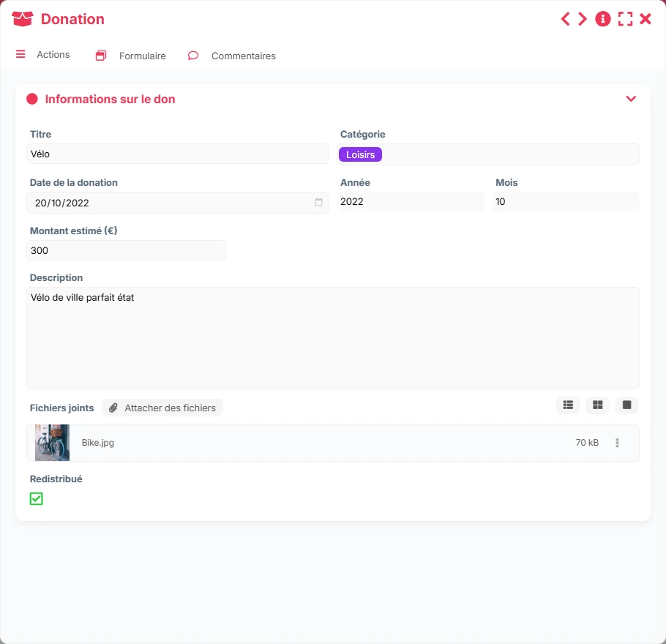This screenshot has height=644, width=666.
Task: Click the Description label
Action: 56,277
